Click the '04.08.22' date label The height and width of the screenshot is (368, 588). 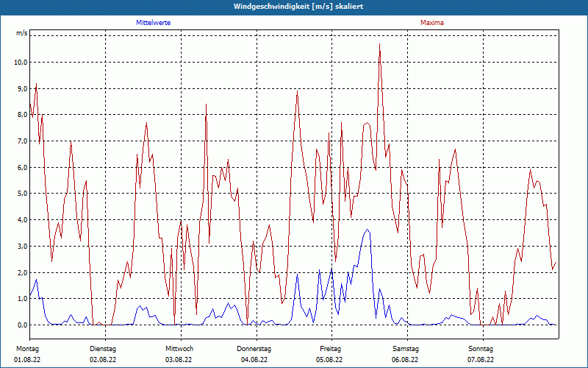point(254,360)
